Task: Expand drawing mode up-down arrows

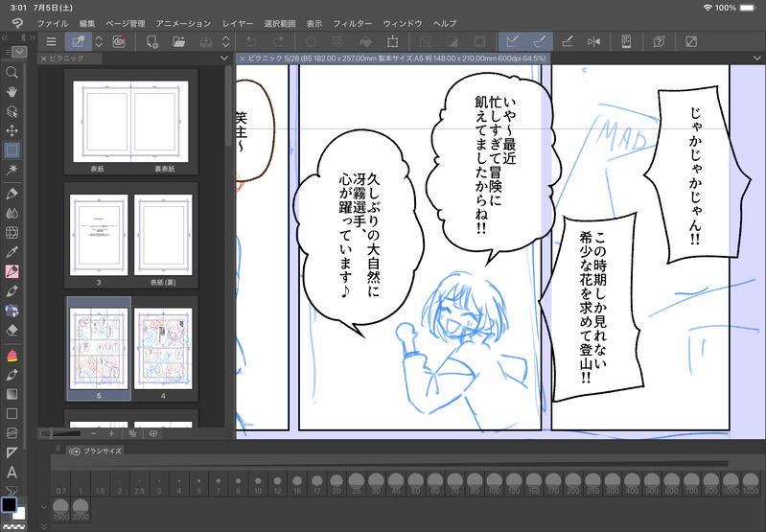Action: click(x=99, y=41)
